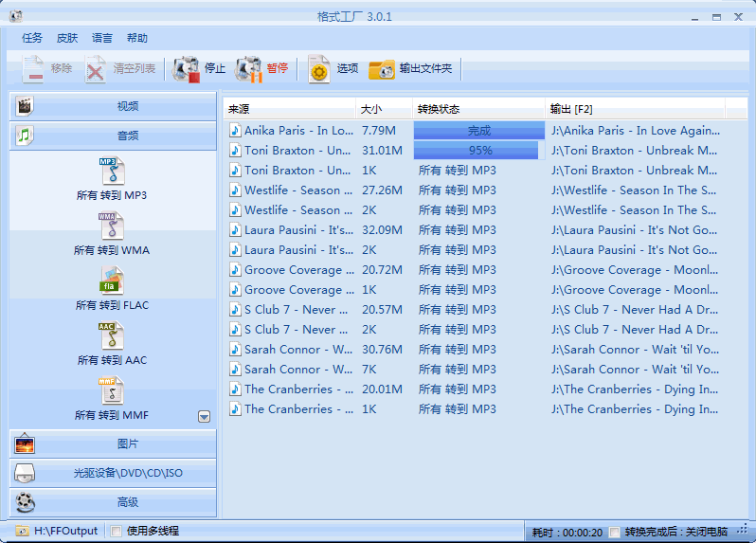Enable the 使用多线程 checkbox
756x543 pixels.
pos(116,531)
